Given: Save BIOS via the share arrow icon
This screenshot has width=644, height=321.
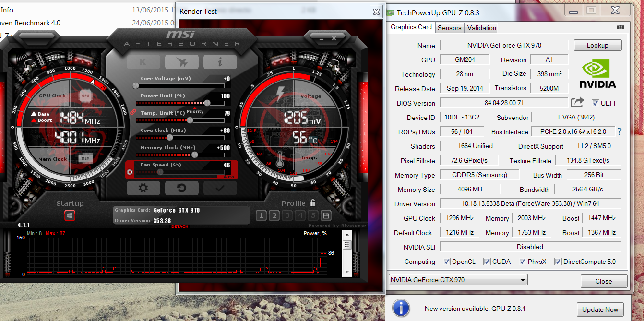Looking at the screenshot, I should pyautogui.click(x=577, y=102).
